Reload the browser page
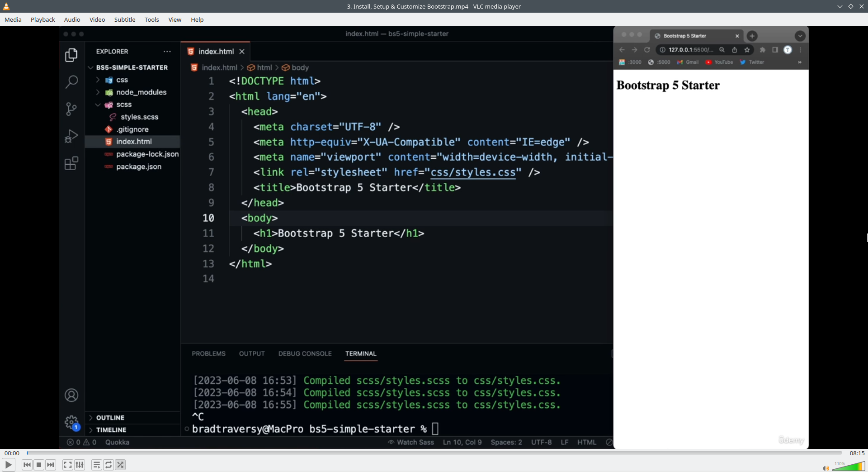Image resolution: width=868 pixels, height=472 pixels. pos(647,50)
